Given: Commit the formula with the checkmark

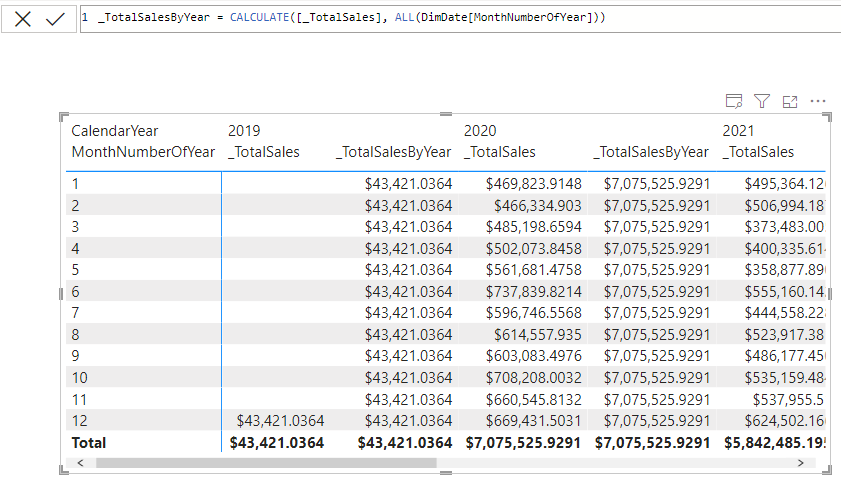Looking at the screenshot, I should pos(55,19).
